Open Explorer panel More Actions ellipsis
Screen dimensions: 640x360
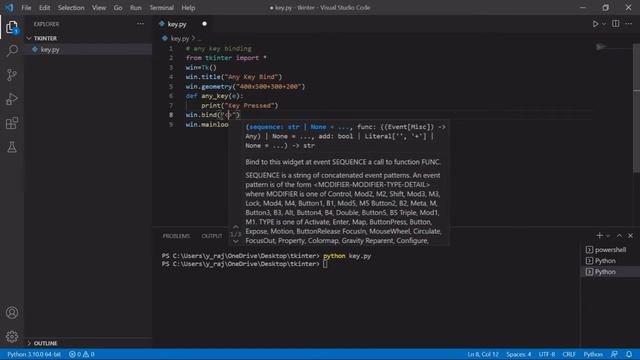(140, 24)
